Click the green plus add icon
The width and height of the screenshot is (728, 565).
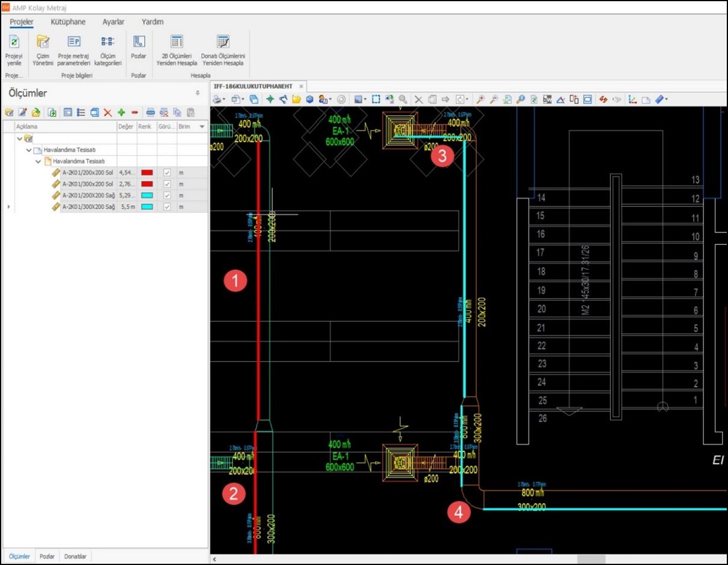(121, 112)
